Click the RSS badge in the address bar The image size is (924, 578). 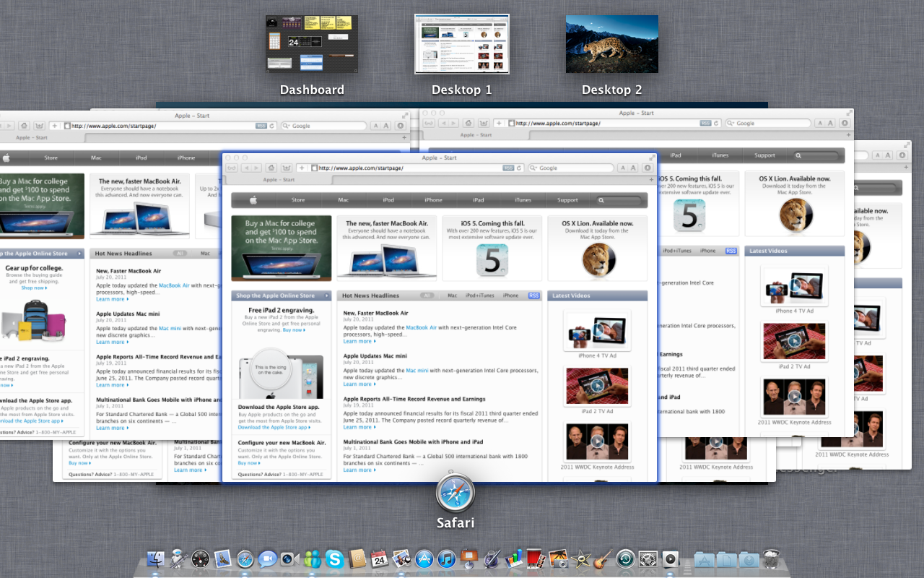click(508, 168)
